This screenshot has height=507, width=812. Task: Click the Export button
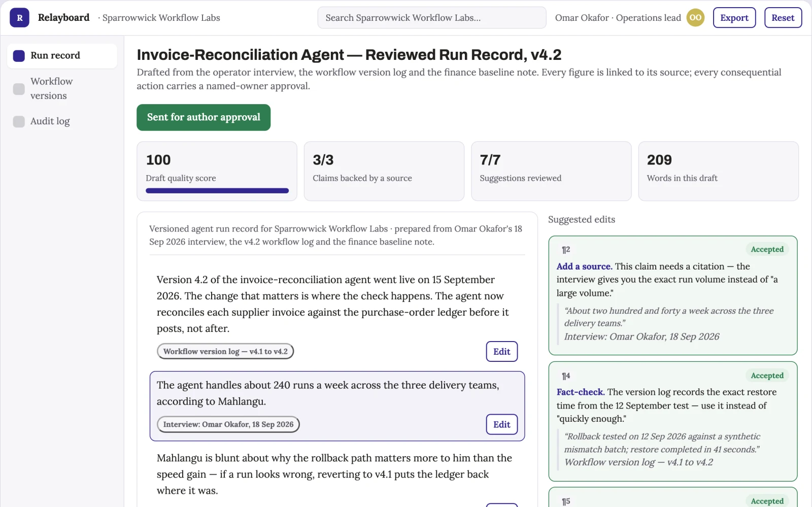[x=734, y=18]
